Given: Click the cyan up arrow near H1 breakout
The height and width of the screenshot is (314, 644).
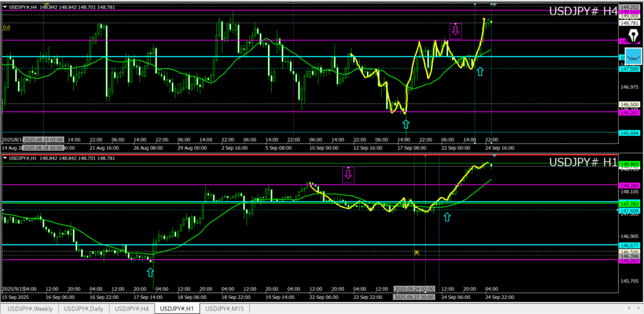Looking at the screenshot, I should pyautogui.click(x=447, y=217).
